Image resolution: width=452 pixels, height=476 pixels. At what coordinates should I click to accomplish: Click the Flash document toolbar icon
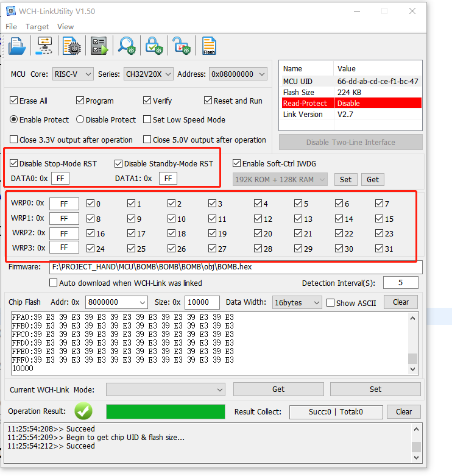pos(209,46)
